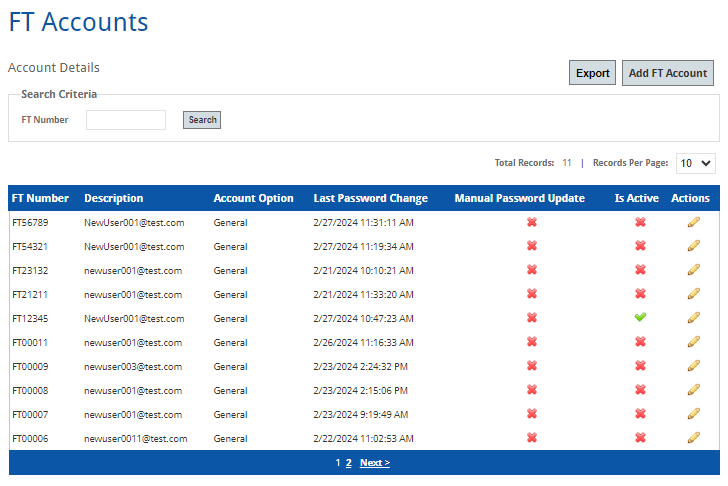This screenshot has height=486, width=728.
Task: Click edit pencil in FT00007 row
Action: (693, 414)
